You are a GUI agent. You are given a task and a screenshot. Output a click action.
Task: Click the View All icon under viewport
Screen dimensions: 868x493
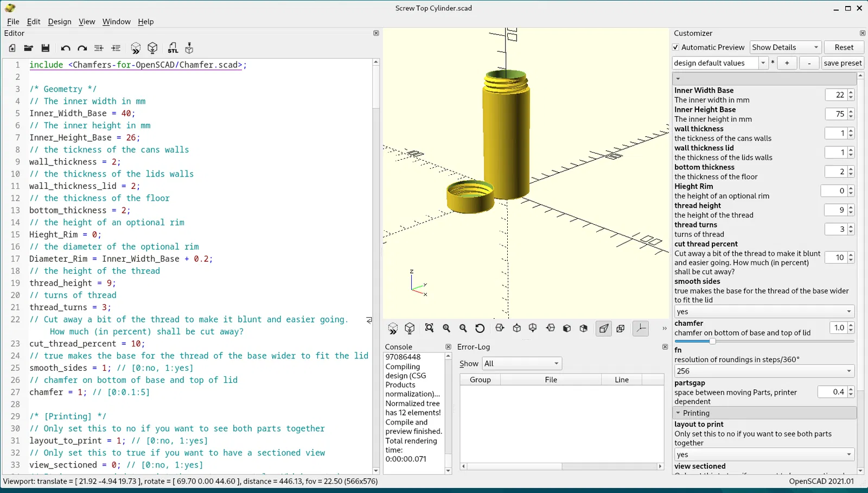(429, 328)
